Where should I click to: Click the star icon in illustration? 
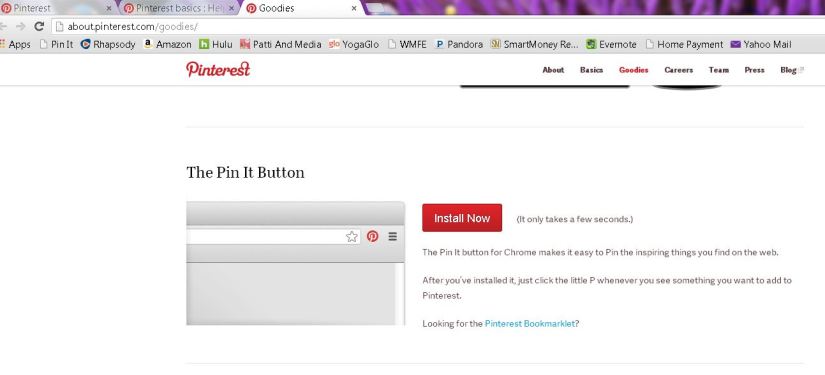pos(351,236)
